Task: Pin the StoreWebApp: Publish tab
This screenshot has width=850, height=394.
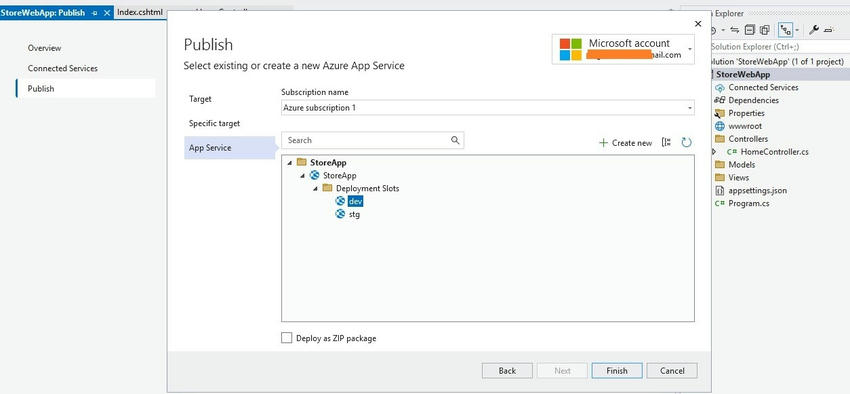Action: 94,12
